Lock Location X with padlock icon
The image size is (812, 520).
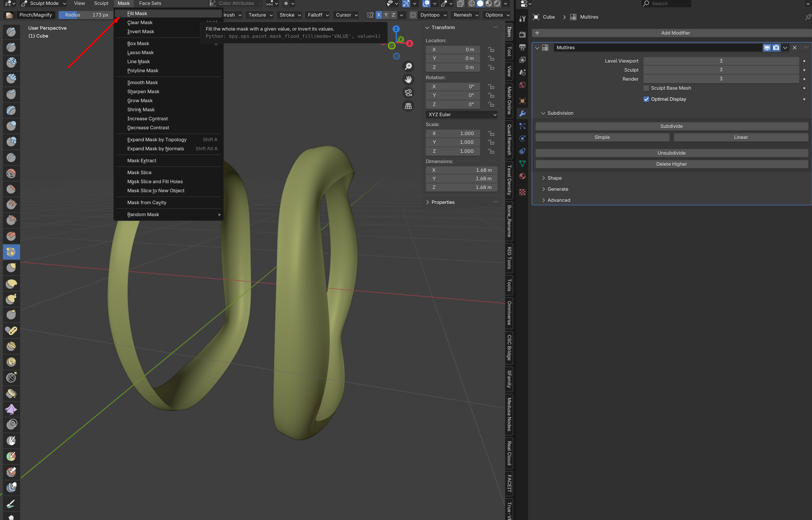pos(491,49)
